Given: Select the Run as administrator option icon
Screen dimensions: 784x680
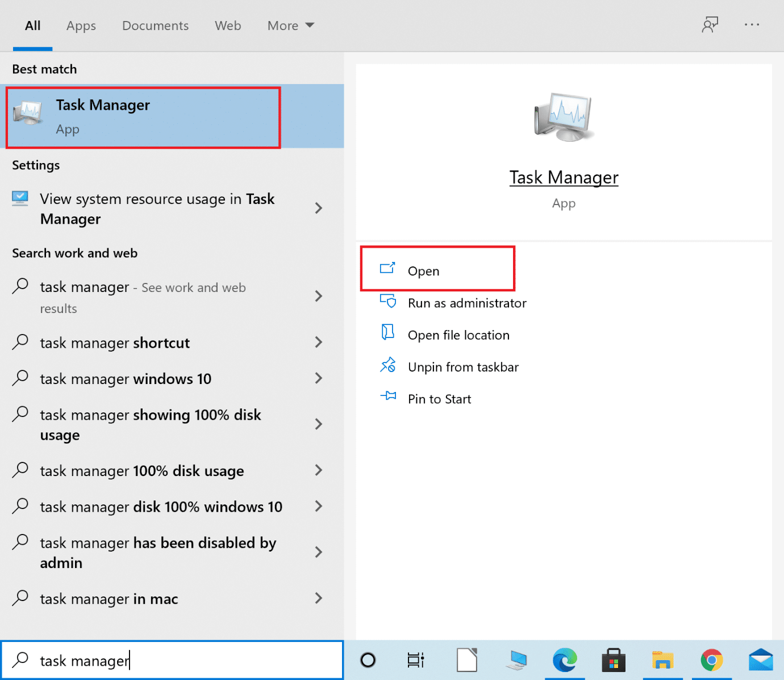Looking at the screenshot, I should pos(389,301).
